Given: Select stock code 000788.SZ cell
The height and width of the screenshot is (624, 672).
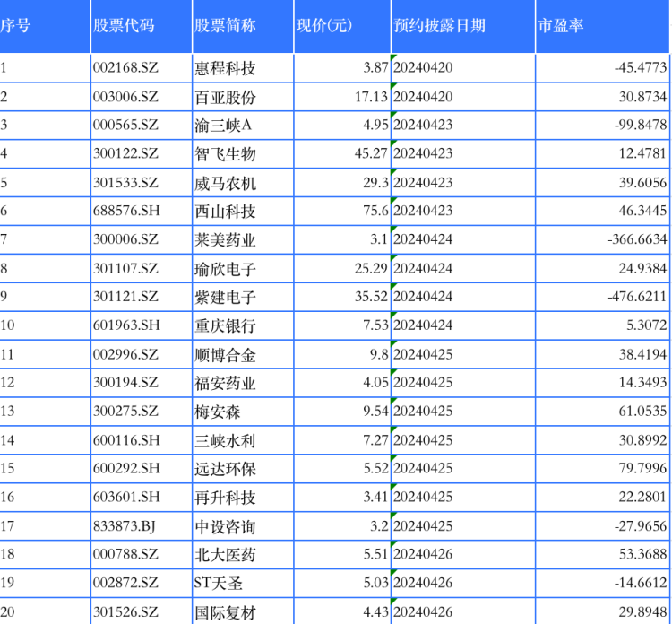Looking at the screenshot, I should [x=142, y=555].
